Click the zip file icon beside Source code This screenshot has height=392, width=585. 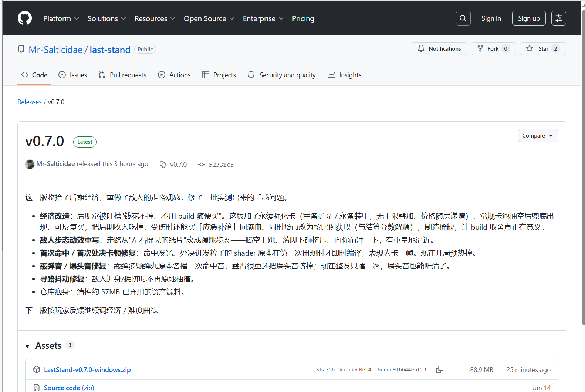(37, 388)
